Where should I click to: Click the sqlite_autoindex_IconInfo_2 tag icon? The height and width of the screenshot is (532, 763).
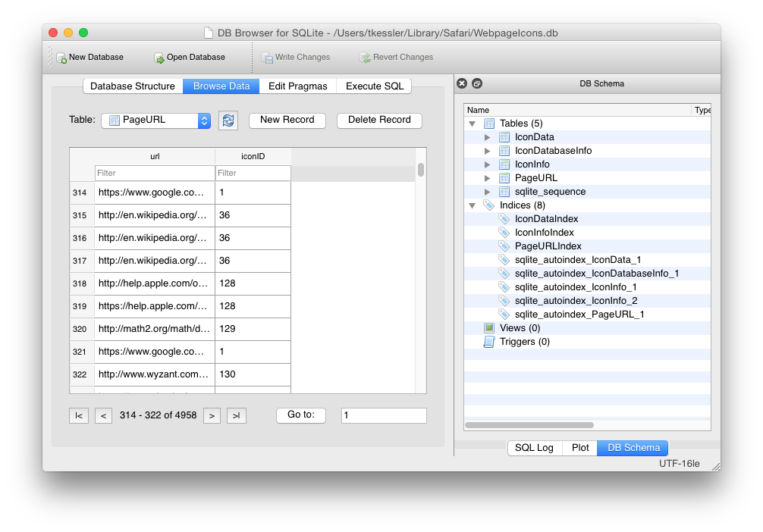click(x=504, y=301)
